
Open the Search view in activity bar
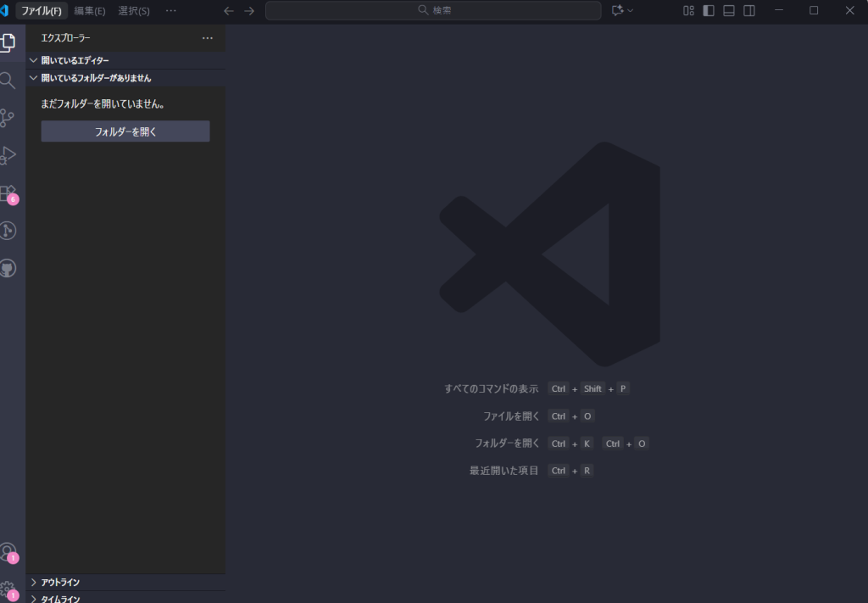point(8,81)
